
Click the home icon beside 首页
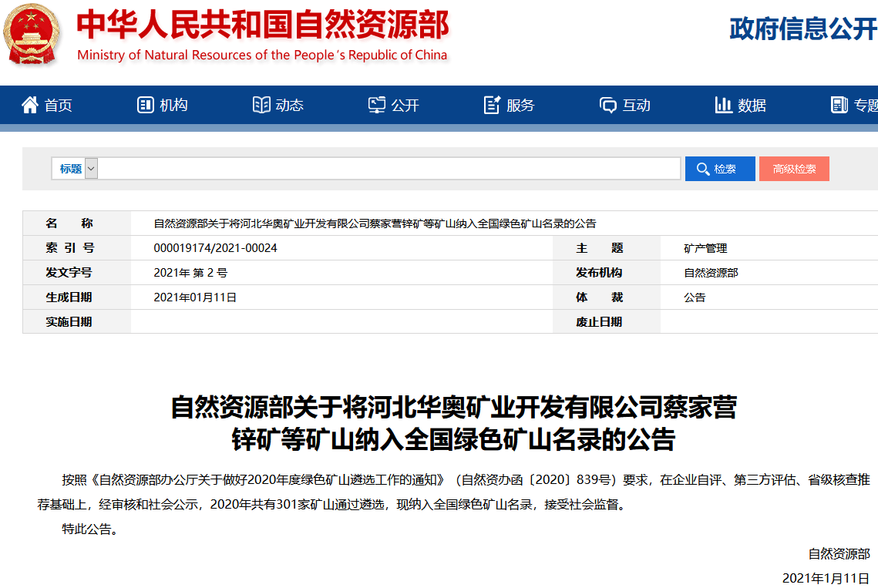click(29, 105)
